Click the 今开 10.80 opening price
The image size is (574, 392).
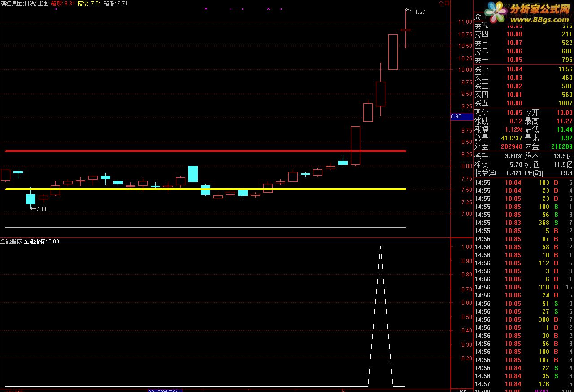pos(564,112)
